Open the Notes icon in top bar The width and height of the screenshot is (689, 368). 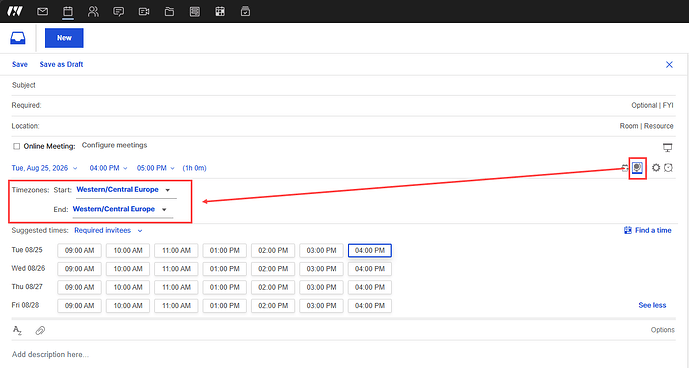[195, 11]
